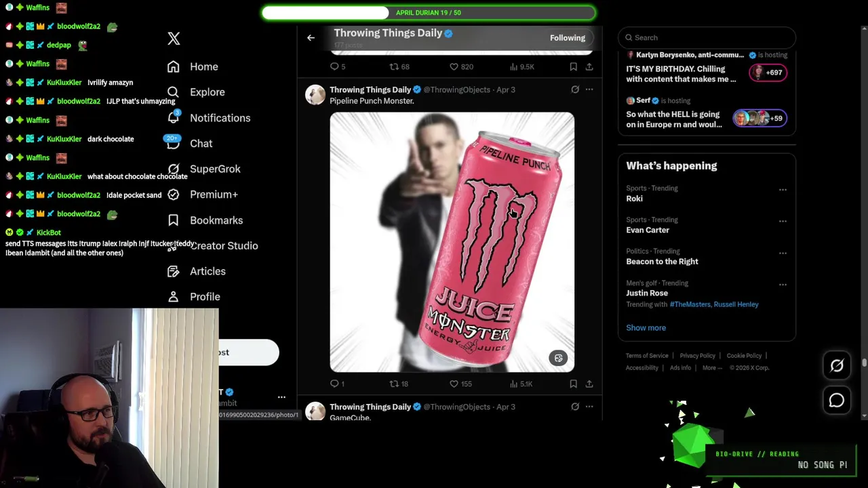The width and height of the screenshot is (868, 488).
Task: Share the Pipeline Punch Monster post
Action: pyautogui.click(x=589, y=384)
